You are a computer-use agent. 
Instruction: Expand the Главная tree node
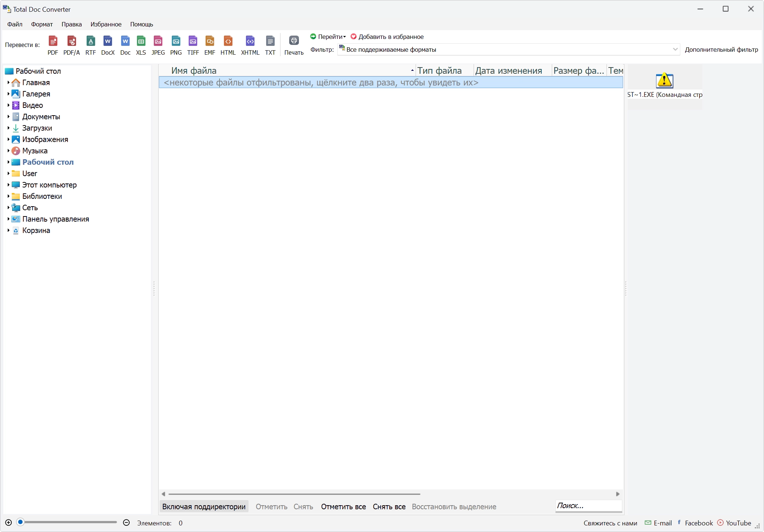pos(8,83)
